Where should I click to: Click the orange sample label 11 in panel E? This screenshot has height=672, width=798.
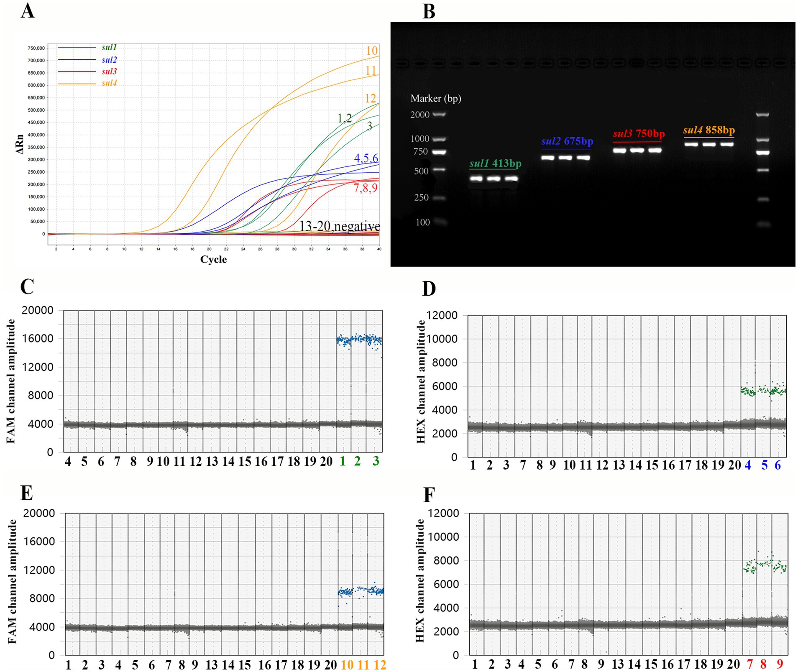click(363, 665)
